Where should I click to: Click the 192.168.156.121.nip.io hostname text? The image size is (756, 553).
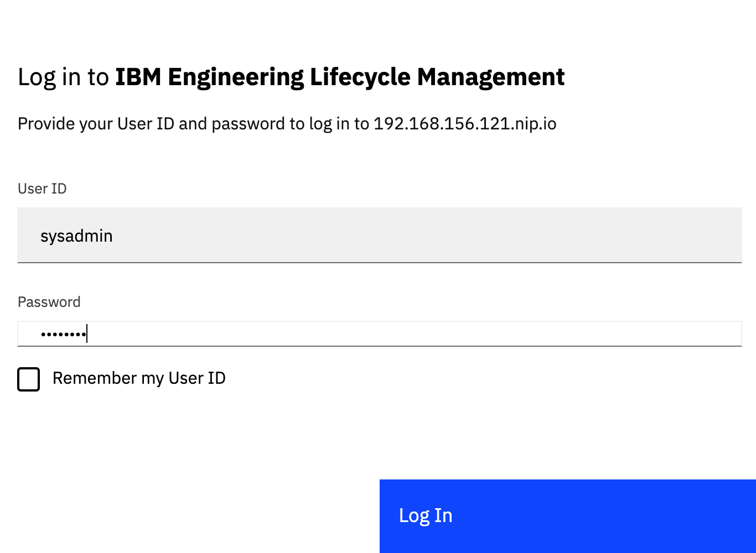(x=465, y=124)
